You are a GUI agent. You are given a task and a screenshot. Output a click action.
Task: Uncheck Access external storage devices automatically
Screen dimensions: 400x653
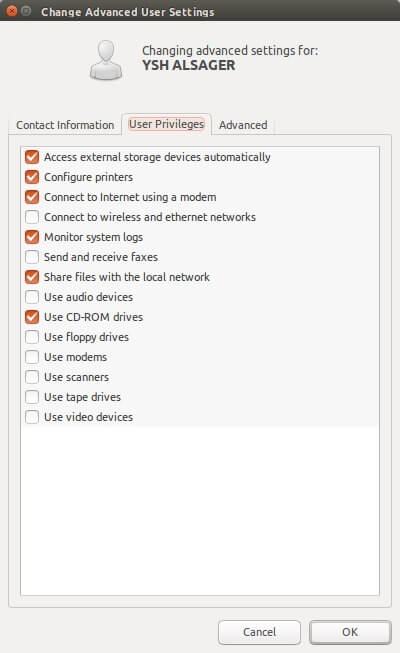[x=32, y=157]
